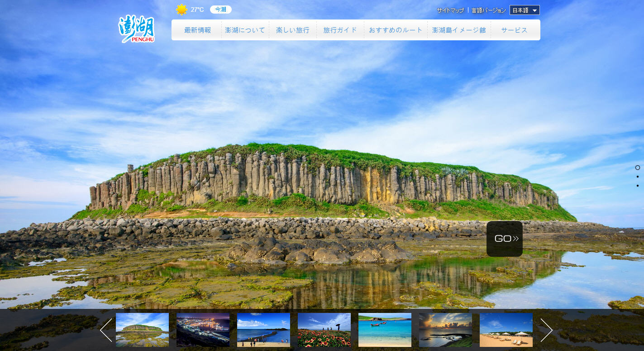Select the night harbor city thumbnail

coord(203,330)
